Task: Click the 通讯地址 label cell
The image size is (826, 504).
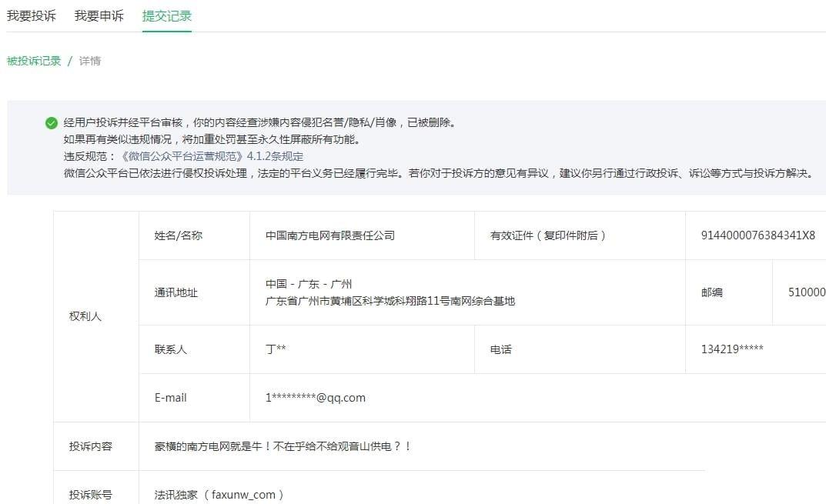Action: tap(176, 292)
